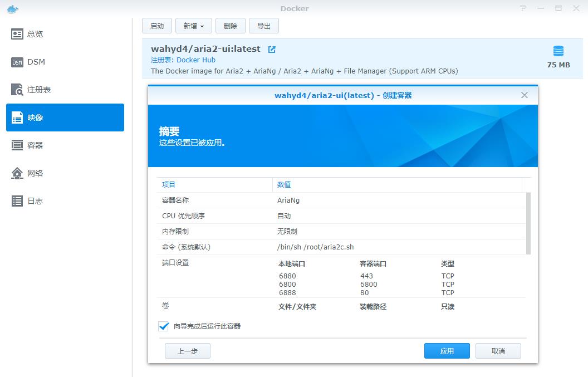Select the 容器名称 AriaNg row
This screenshot has height=377, width=588.
point(341,200)
